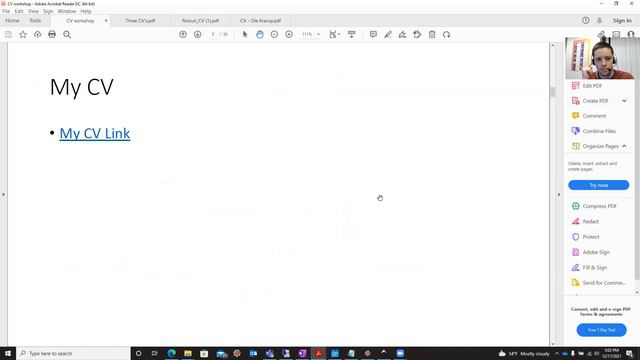Screen dimensions: 640x360
Task: Go to previous page with up arrow
Action: pos(183,35)
